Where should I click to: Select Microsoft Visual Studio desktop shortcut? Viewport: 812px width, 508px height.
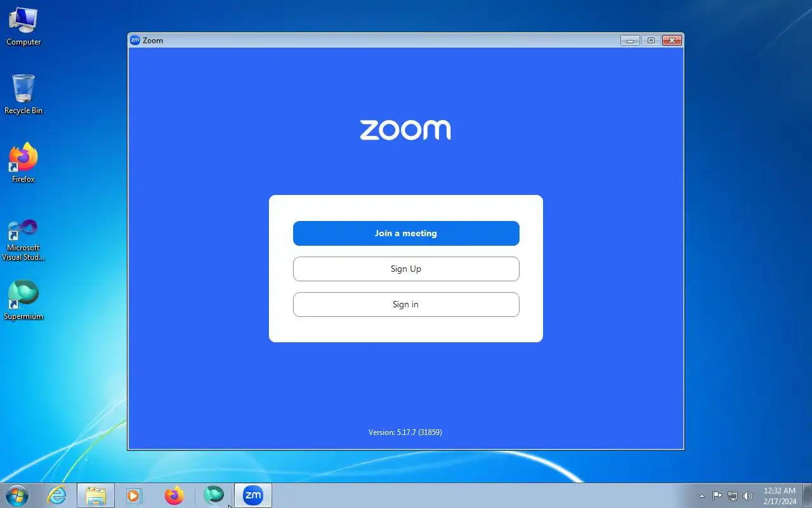click(23, 239)
